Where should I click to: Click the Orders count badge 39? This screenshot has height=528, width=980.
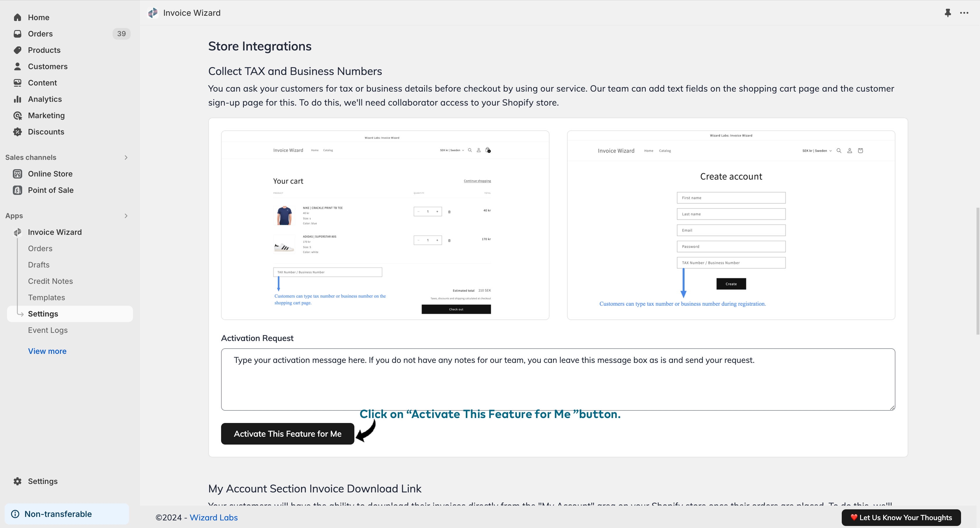coord(121,34)
